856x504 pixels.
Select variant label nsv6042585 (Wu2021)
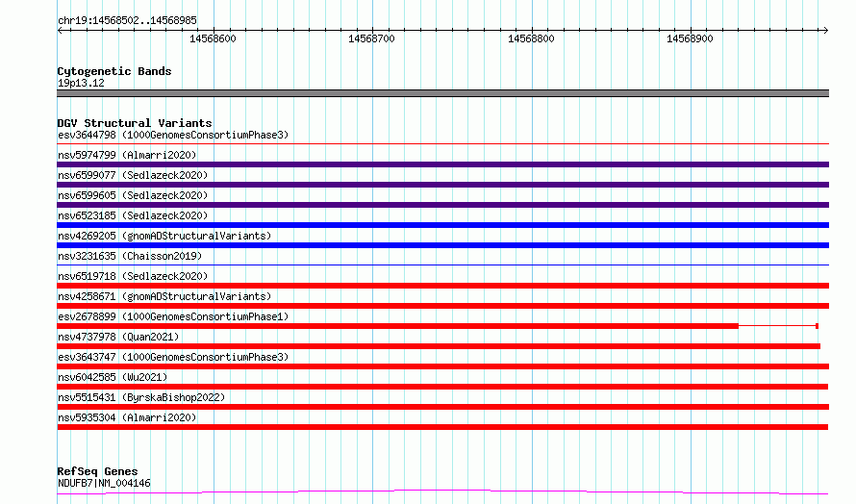[x=113, y=377]
